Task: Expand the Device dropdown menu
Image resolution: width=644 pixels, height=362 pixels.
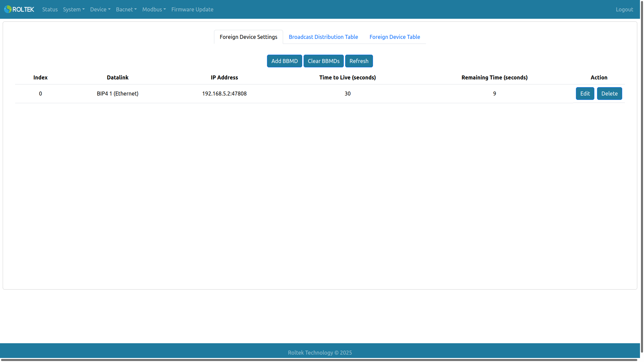Action: point(100,9)
